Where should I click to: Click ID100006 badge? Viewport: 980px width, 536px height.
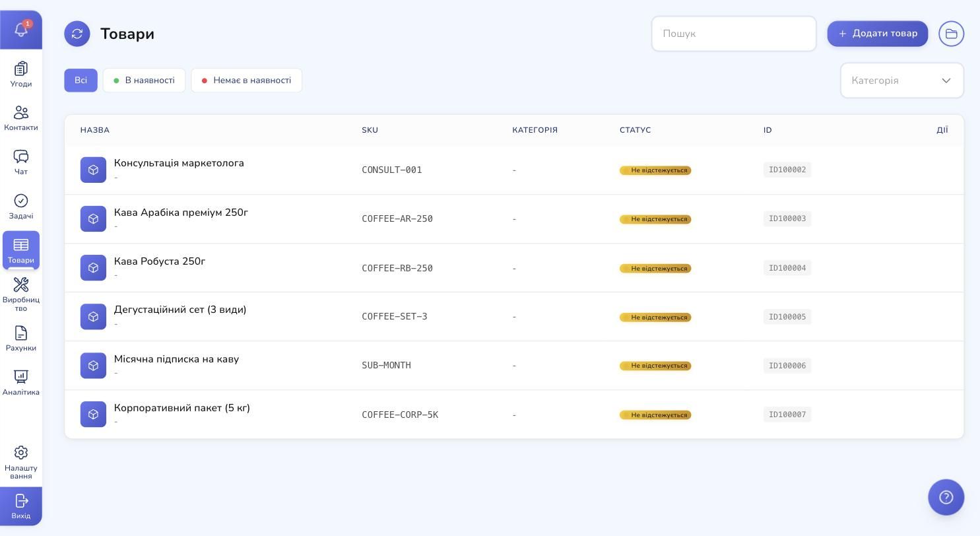787,365
